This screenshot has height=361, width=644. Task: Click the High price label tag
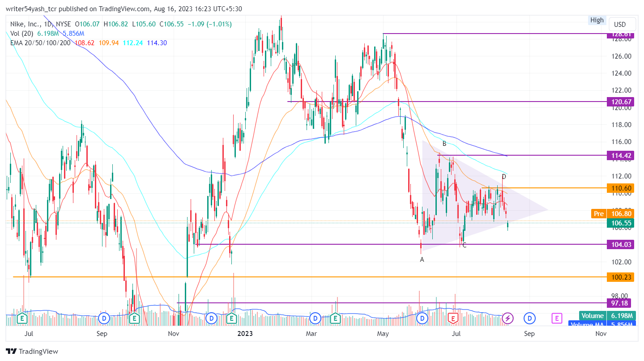(x=597, y=20)
